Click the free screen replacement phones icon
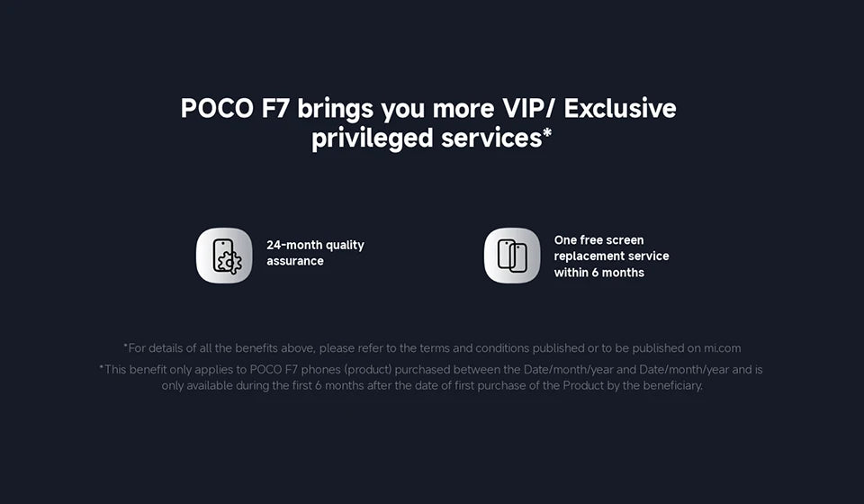 point(512,256)
